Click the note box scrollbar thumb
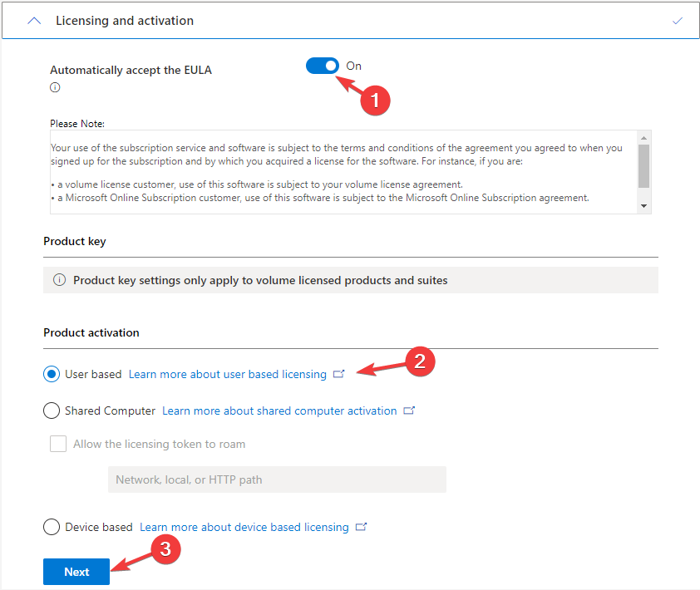Screen dimensions: 700x590 [643, 166]
